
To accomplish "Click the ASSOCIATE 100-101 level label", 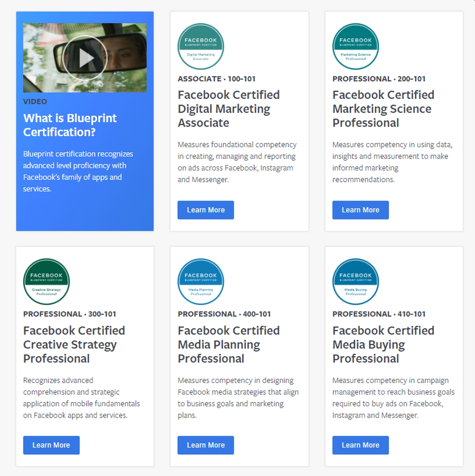I will pos(217,79).
